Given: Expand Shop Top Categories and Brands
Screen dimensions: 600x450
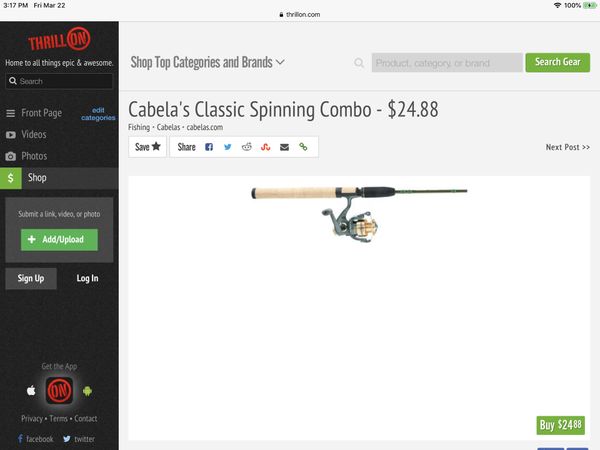Looking at the screenshot, I should click(x=207, y=62).
